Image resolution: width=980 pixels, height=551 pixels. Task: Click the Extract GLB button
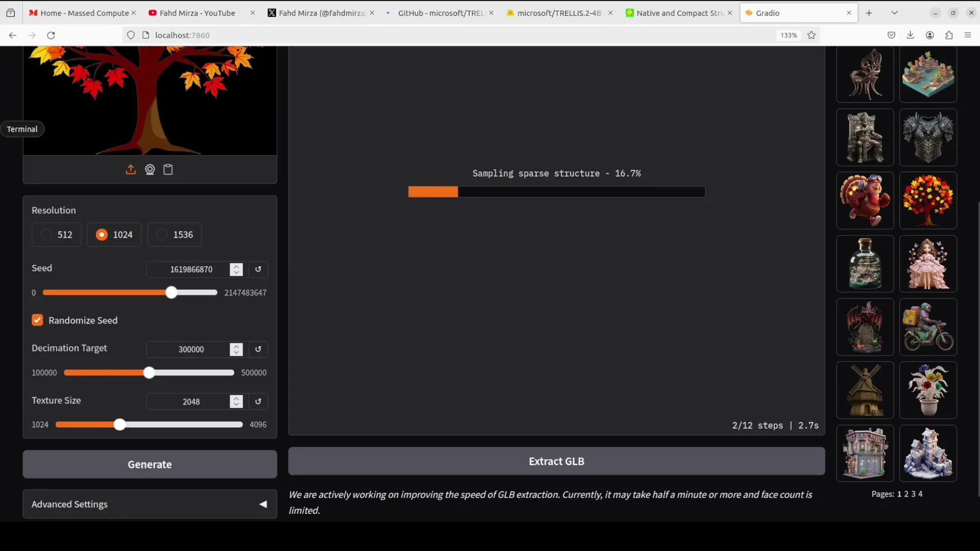pyautogui.click(x=556, y=461)
